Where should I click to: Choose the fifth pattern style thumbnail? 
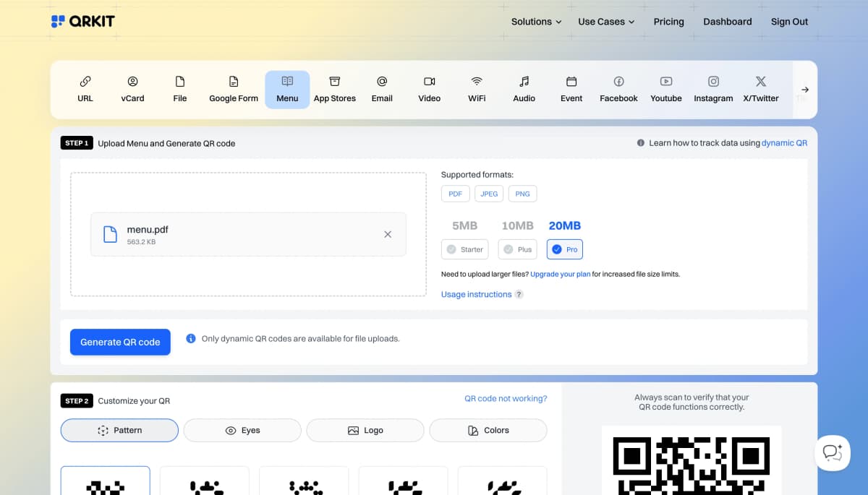(503, 481)
